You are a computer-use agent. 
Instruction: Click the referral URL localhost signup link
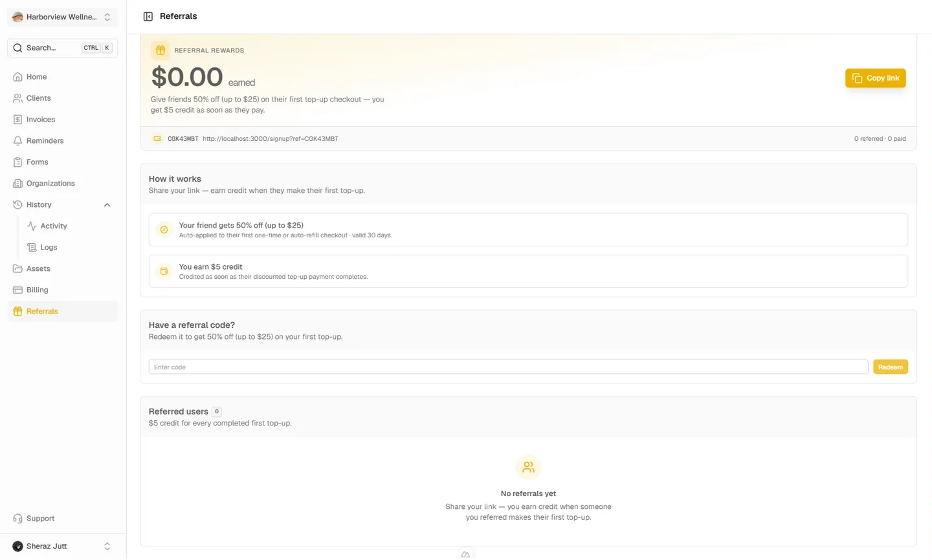point(271,139)
